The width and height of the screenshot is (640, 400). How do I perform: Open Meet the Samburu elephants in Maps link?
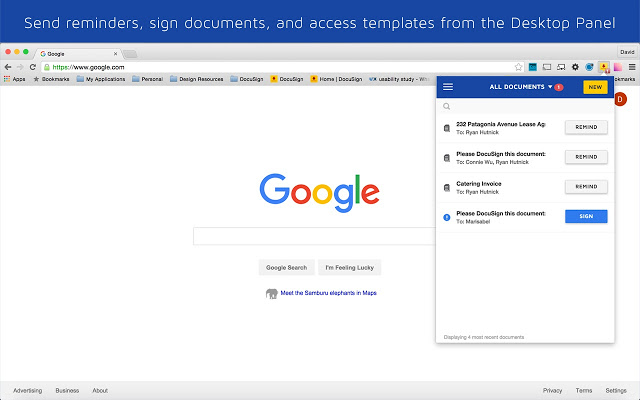(x=329, y=293)
